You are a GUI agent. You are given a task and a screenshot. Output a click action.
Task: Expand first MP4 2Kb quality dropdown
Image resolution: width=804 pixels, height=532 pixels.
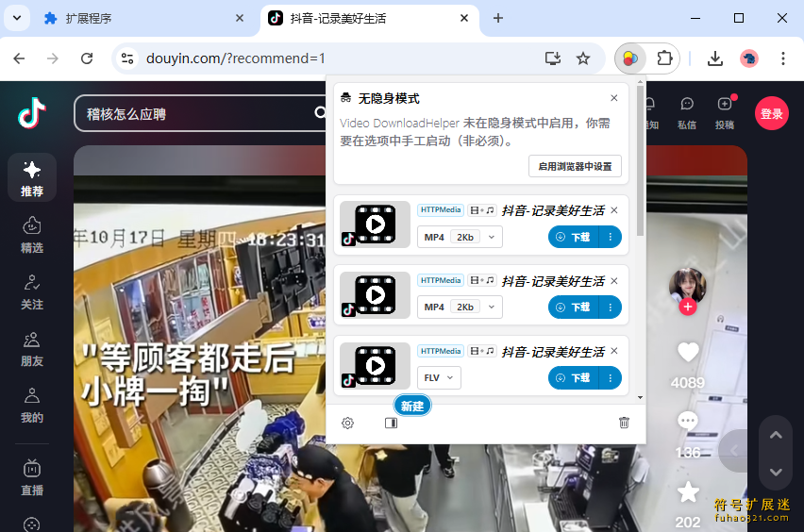[x=460, y=237]
